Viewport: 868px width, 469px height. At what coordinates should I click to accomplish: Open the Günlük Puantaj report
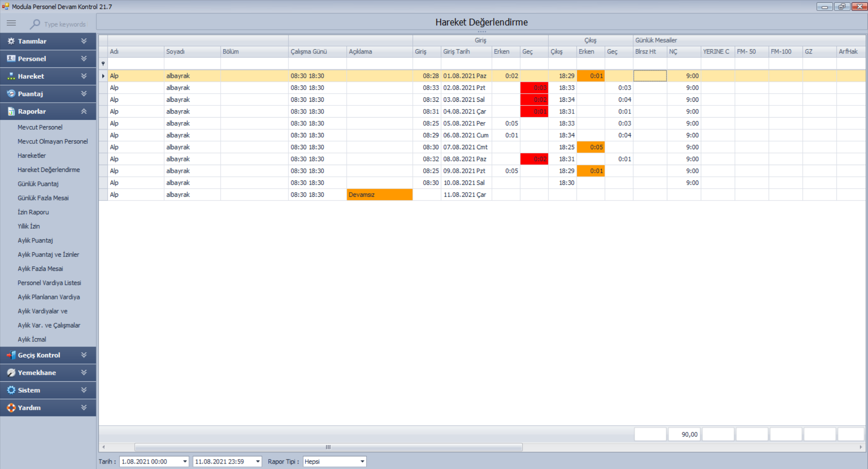[x=38, y=184]
